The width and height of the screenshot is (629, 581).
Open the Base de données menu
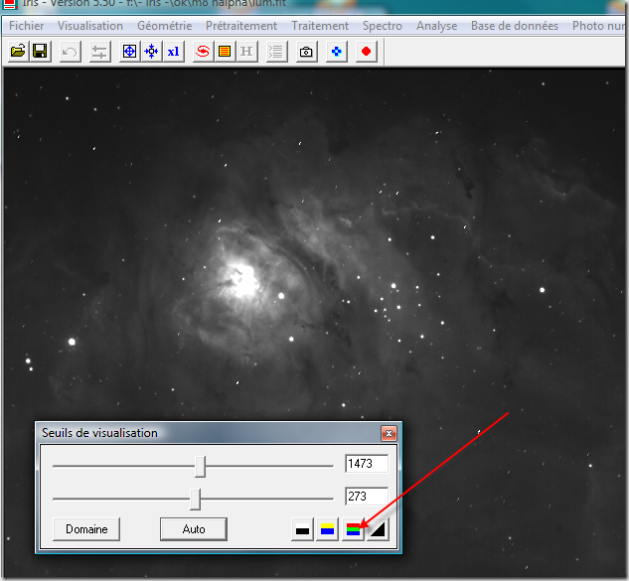[x=514, y=26]
